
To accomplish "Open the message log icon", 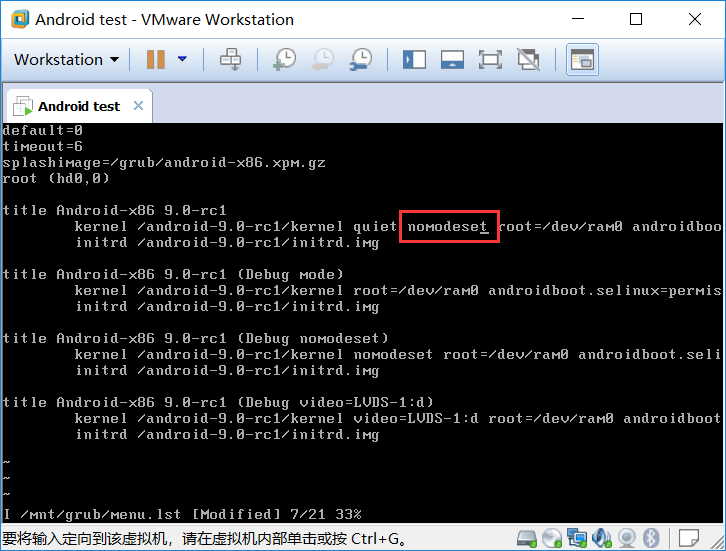I will point(688,538).
